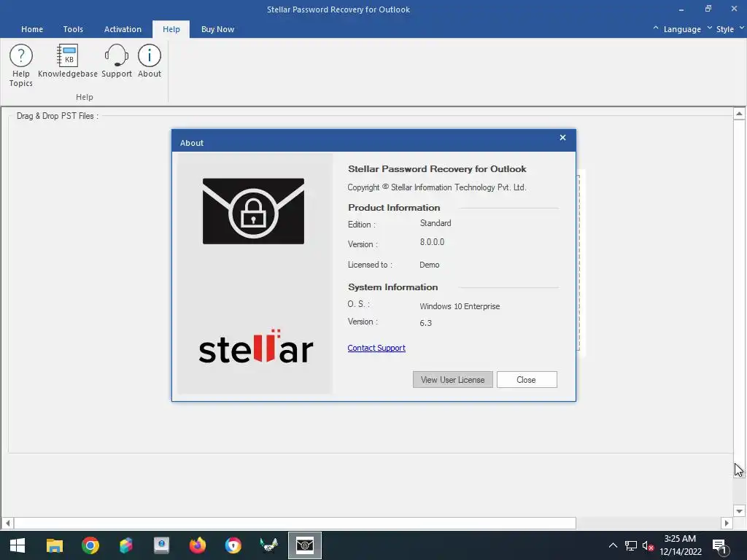
Task: Click the Licensed to value Demo
Action: pos(429,265)
